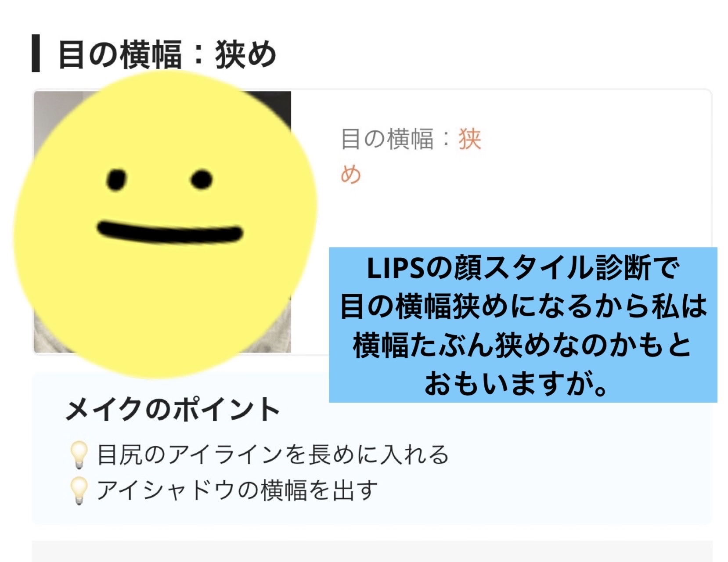
Task: Select tip アイシャドウの横幅を出す
Action: pos(237,490)
